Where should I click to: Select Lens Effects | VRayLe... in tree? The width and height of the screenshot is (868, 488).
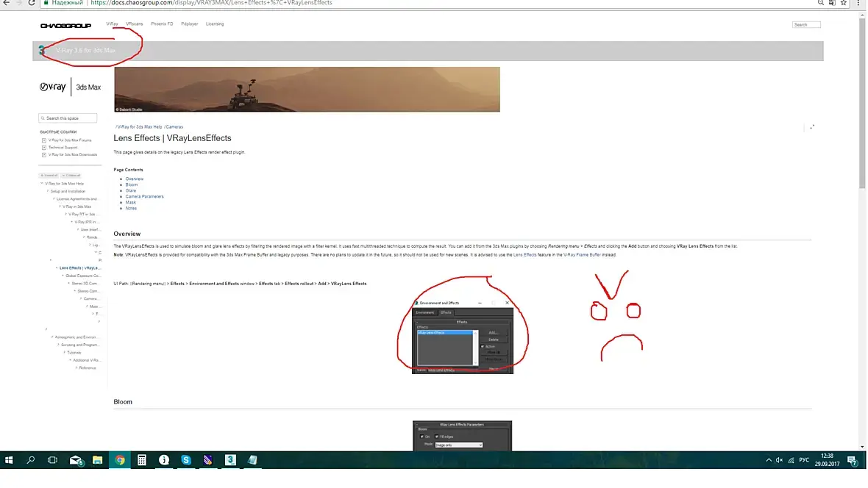point(80,268)
